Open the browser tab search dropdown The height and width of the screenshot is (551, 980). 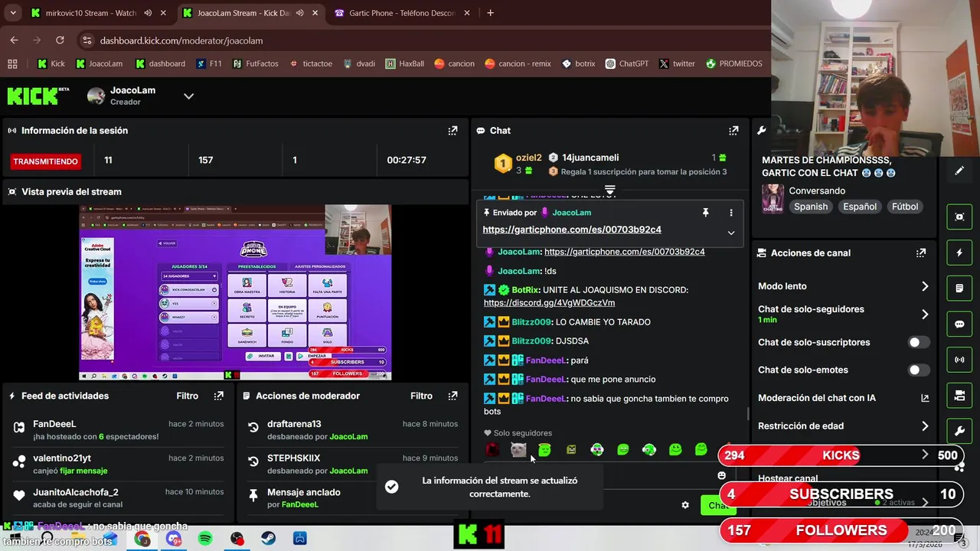(x=12, y=13)
